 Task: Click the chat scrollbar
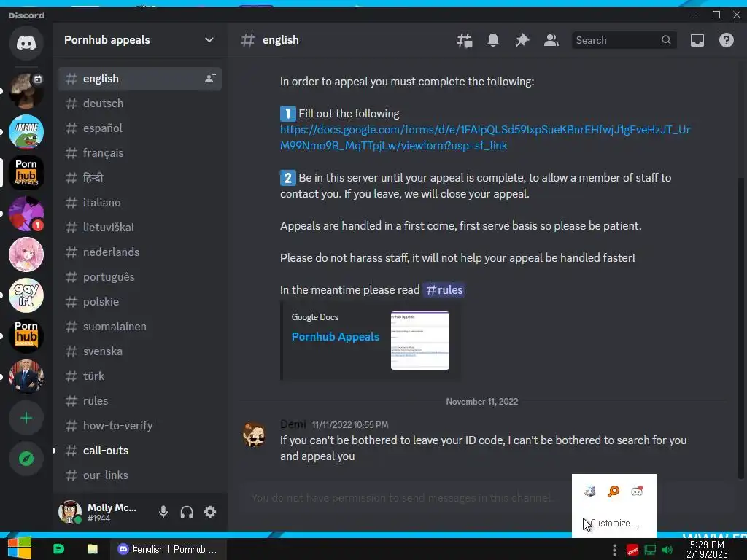pyautogui.click(x=740, y=327)
